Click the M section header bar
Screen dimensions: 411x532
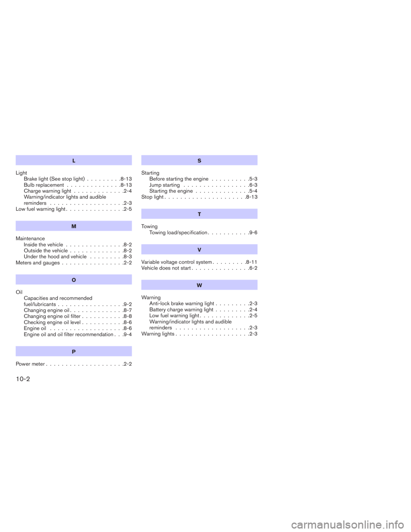point(74,225)
